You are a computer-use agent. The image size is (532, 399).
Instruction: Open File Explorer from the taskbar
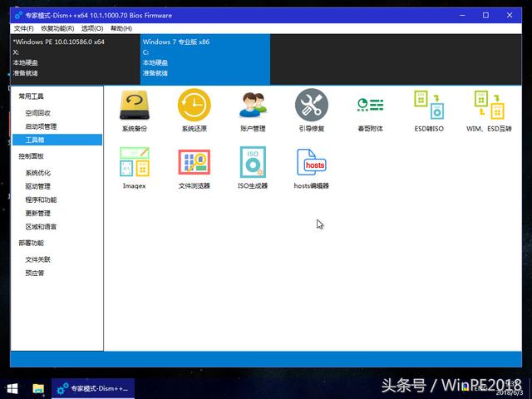point(38,388)
